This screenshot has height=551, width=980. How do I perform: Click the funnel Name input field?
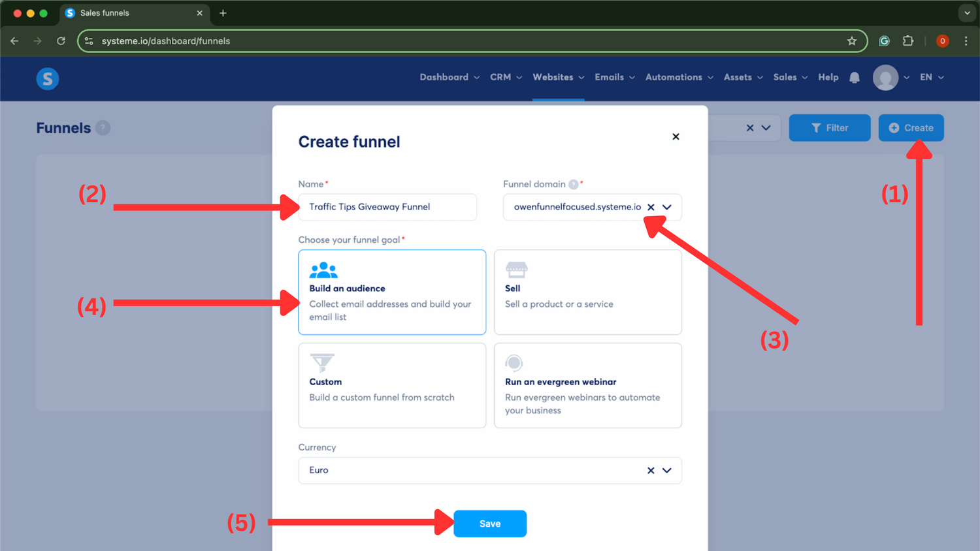tap(387, 207)
